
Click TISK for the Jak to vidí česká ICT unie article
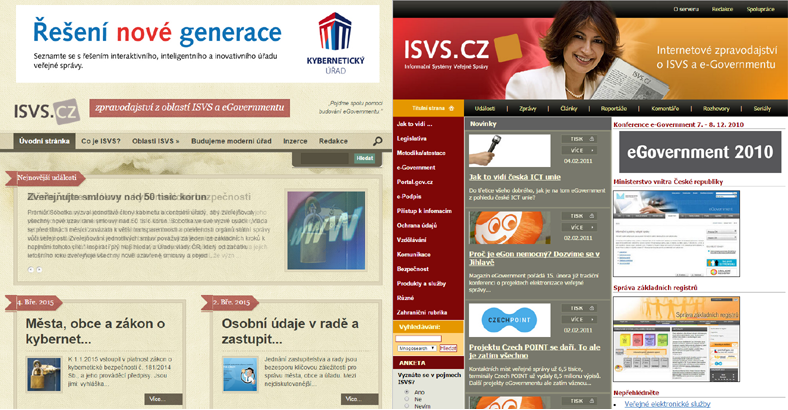point(579,139)
